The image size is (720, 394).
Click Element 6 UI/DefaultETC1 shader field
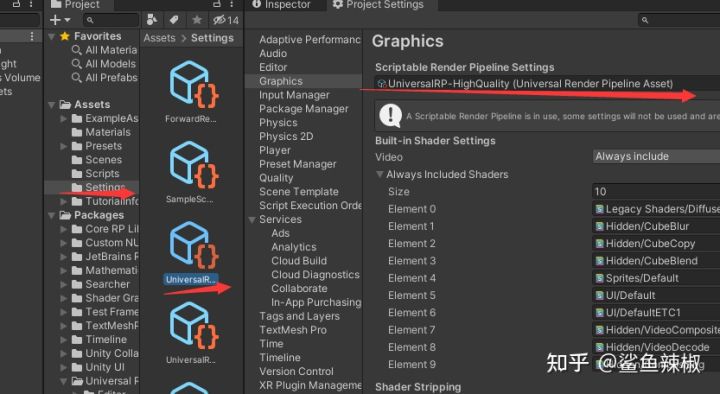pyautogui.click(x=656, y=313)
